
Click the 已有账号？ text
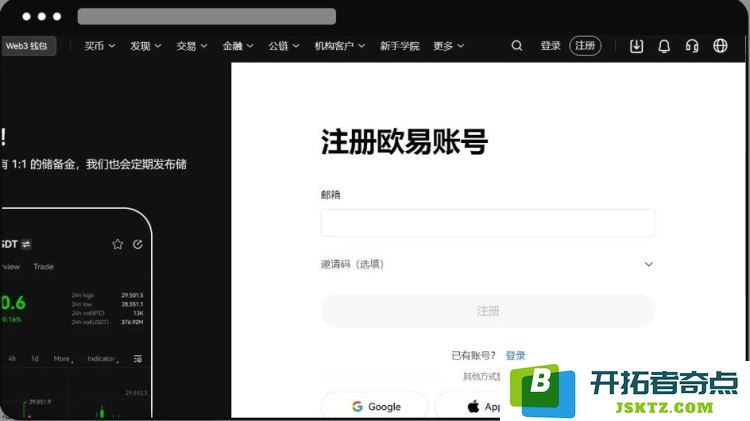tap(473, 355)
